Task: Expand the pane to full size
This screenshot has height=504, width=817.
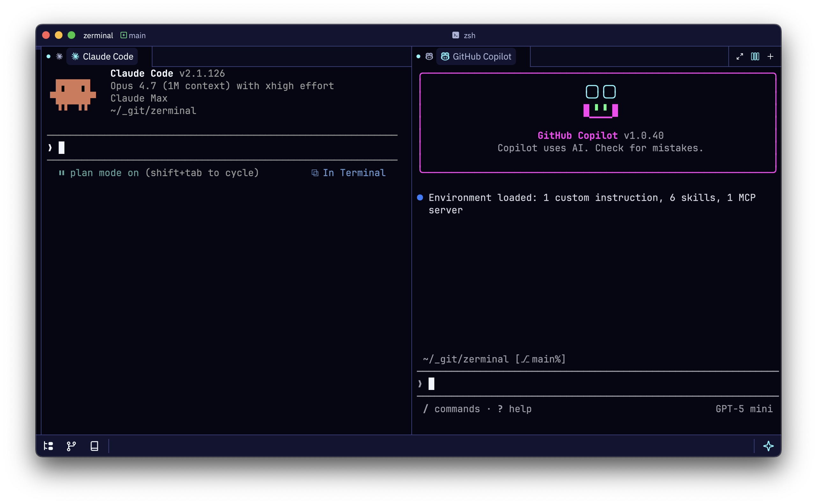Action: pos(740,56)
